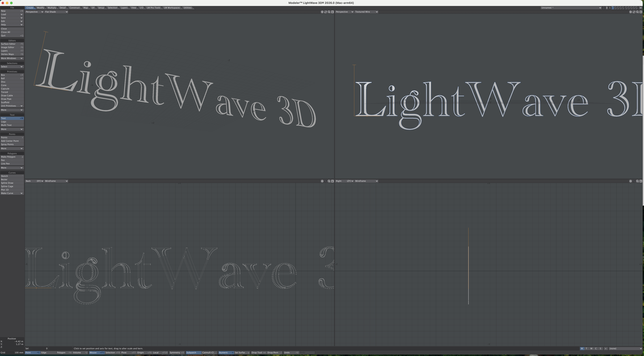Select the second layer slot
644x356 pixels.
(616, 8)
